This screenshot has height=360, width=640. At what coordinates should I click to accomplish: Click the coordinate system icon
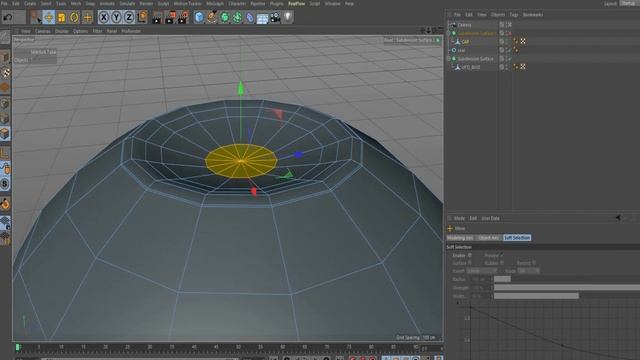[142, 18]
